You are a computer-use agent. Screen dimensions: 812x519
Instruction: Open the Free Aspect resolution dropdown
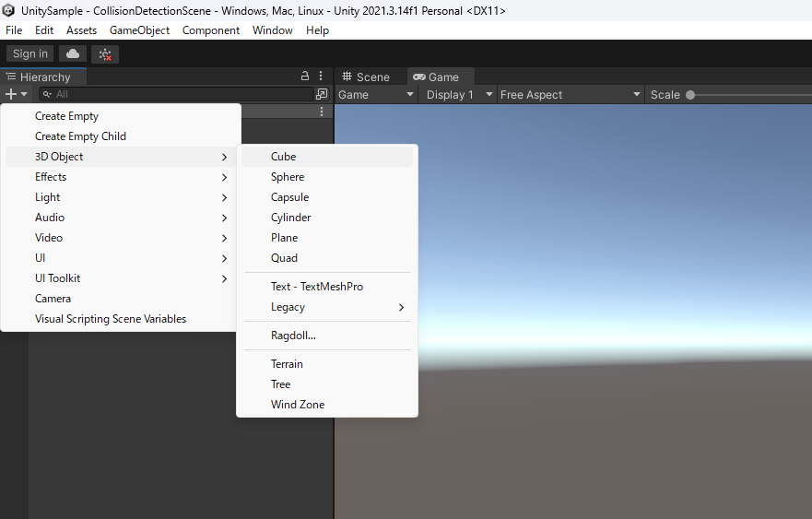coord(571,95)
